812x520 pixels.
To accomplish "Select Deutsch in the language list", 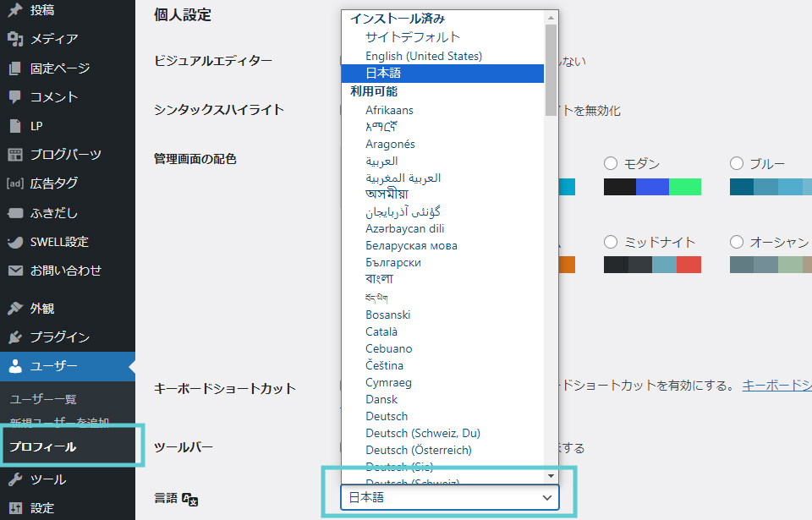I will [387, 416].
